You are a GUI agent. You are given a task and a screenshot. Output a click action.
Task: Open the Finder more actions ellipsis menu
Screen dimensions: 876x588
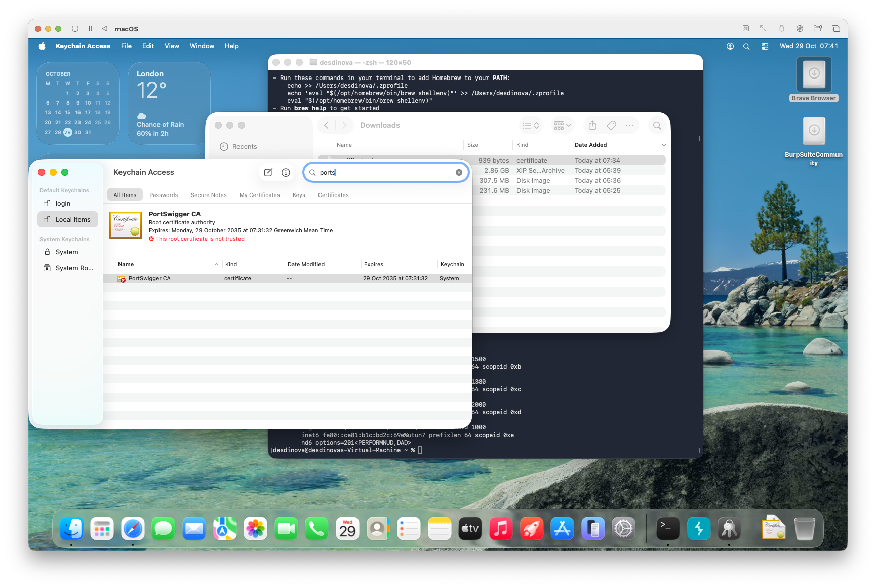point(629,125)
